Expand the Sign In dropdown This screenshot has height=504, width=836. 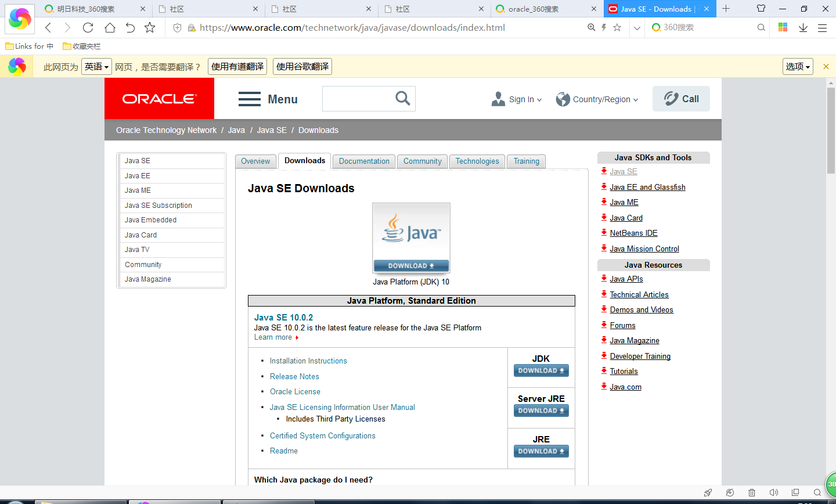coord(516,99)
